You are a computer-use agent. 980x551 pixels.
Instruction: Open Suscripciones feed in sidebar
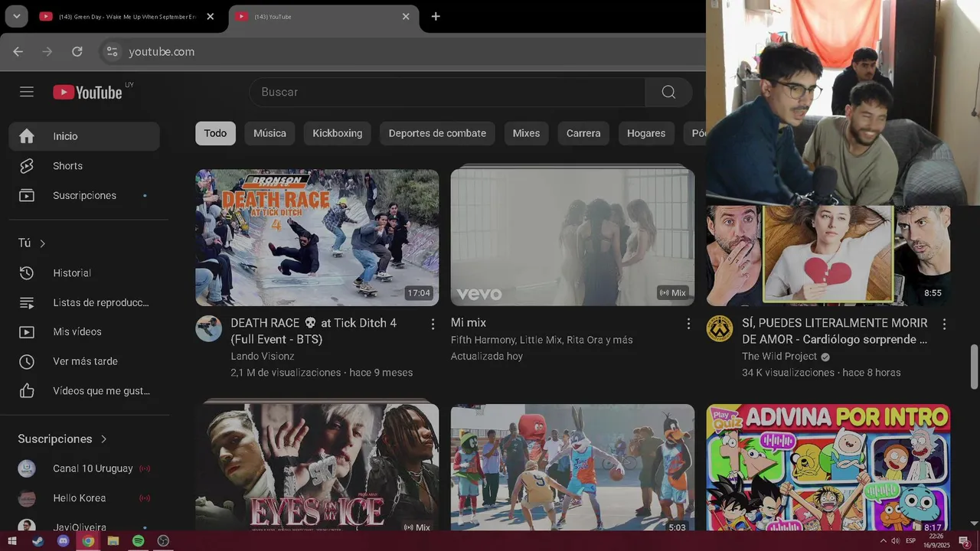(84, 196)
